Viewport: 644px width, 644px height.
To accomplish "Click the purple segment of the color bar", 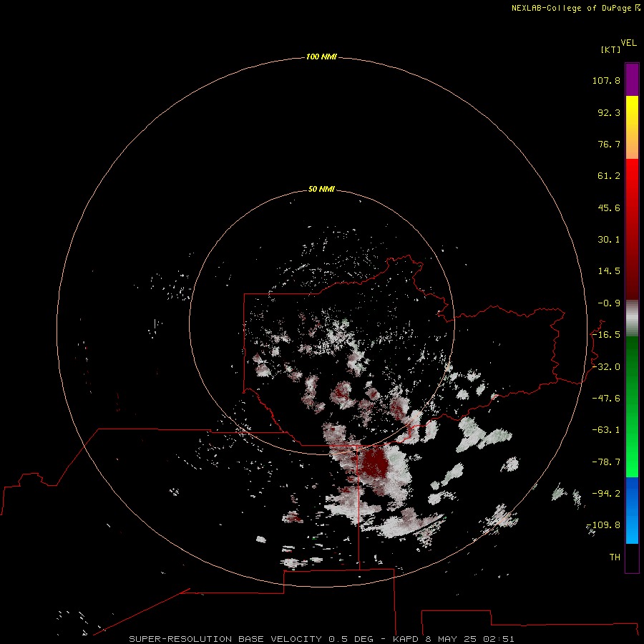I will (632, 79).
